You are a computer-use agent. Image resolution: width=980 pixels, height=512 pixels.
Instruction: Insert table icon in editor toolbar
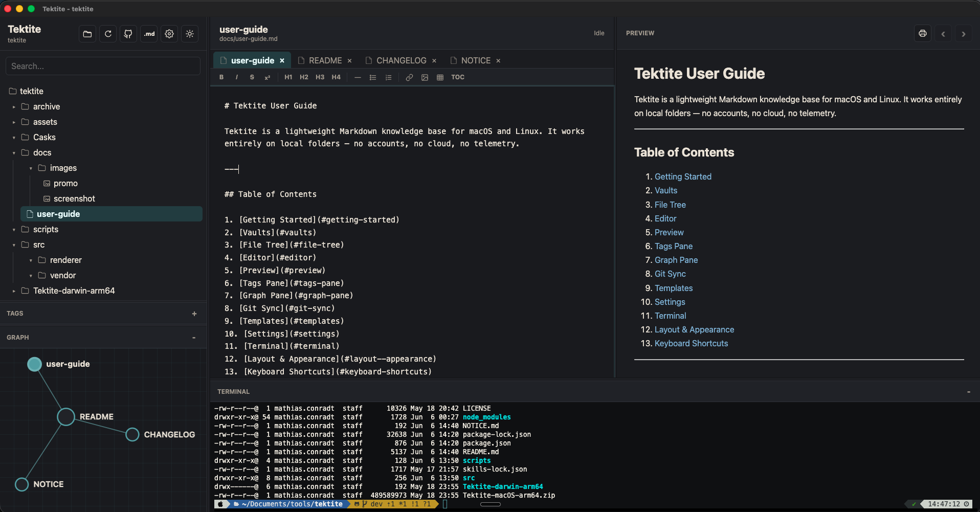click(x=440, y=77)
